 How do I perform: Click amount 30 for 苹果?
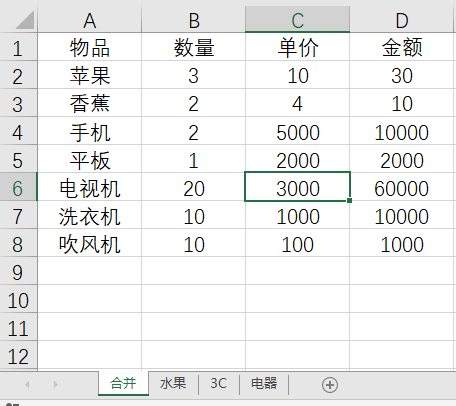pos(402,75)
